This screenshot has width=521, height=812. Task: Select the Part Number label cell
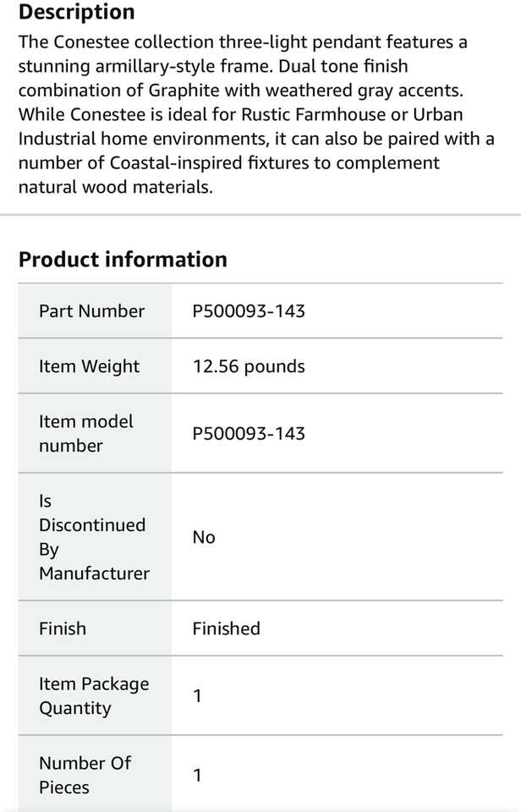[91, 311]
